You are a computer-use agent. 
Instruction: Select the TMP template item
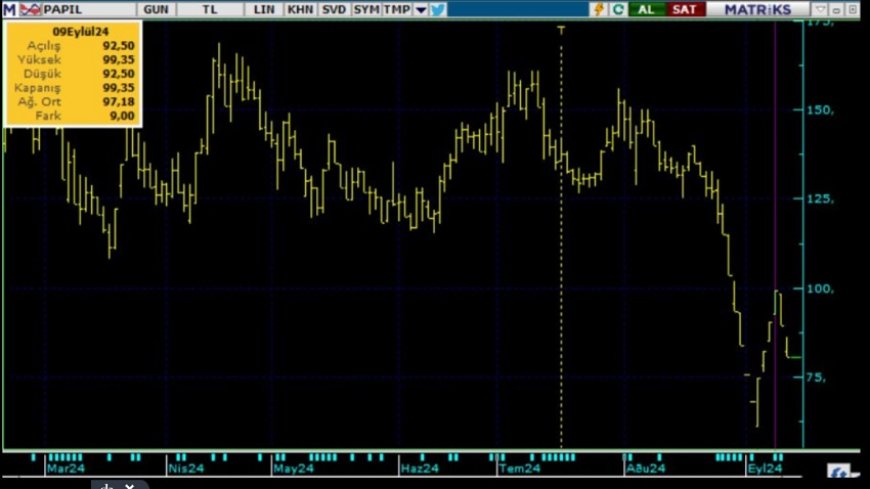397,9
